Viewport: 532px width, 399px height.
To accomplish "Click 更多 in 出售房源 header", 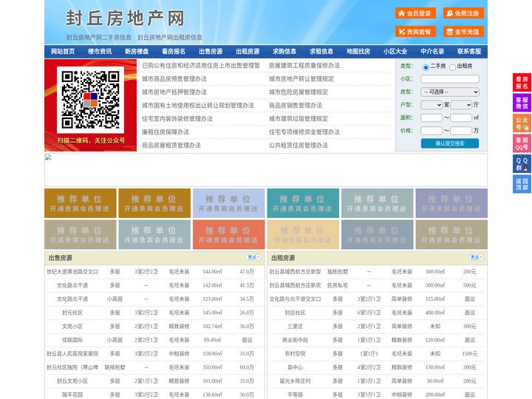I will [253, 258].
